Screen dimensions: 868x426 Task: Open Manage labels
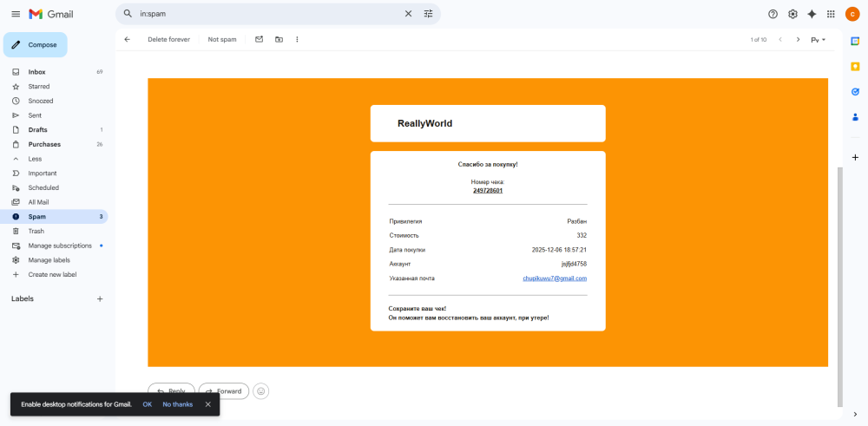pyautogui.click(x=54, y=259)
